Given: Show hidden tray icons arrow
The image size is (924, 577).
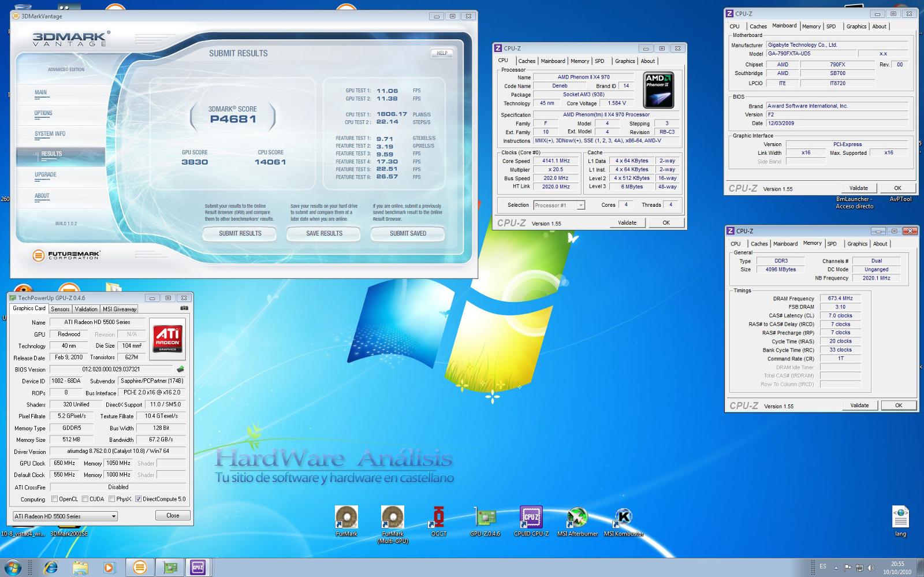Looking at the screenshot, I should (x=836, y=568).
